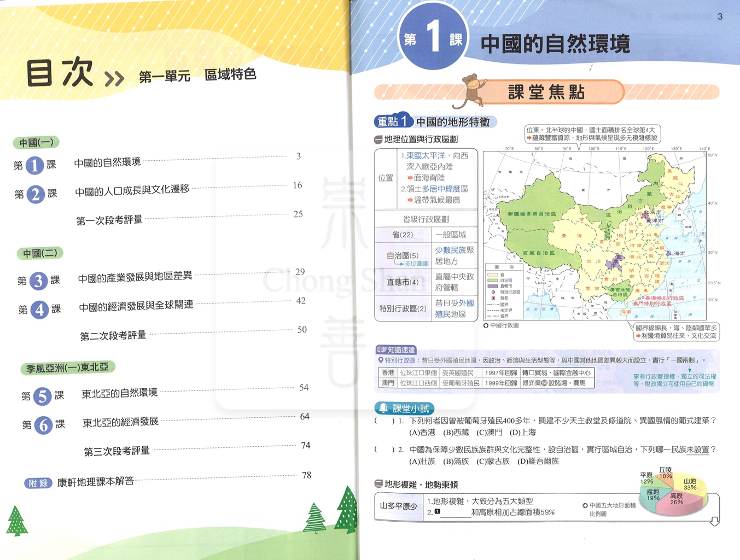The width and height of the screenshot is (740, 560).
Task: Open the 康軒地理課本解答 entry
Action: pyautogui.click(x=96, y=482)
